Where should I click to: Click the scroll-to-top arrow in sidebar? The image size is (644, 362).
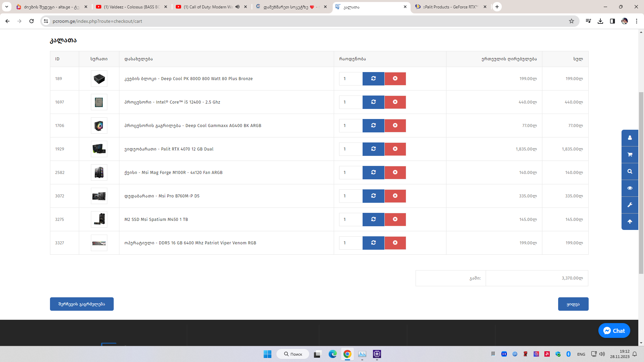click(x=630, y=222)
